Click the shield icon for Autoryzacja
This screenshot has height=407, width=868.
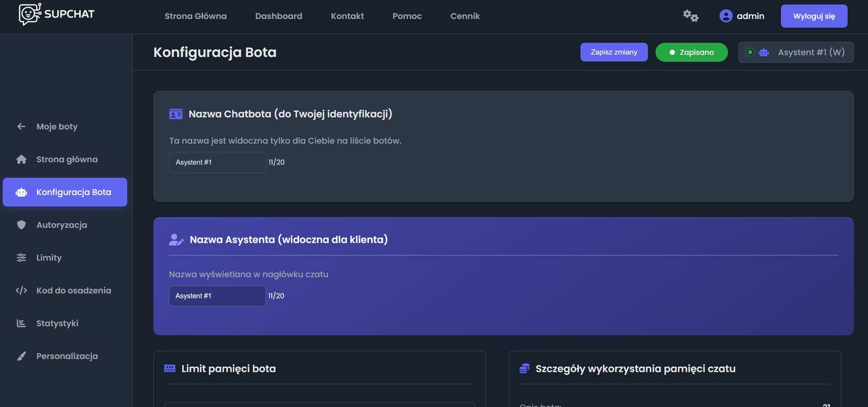tap(21, 225)
